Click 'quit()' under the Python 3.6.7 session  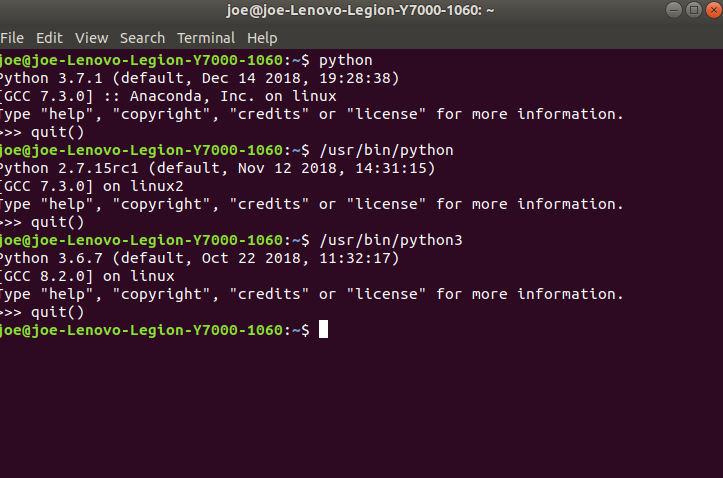click(x=58, y=312)
